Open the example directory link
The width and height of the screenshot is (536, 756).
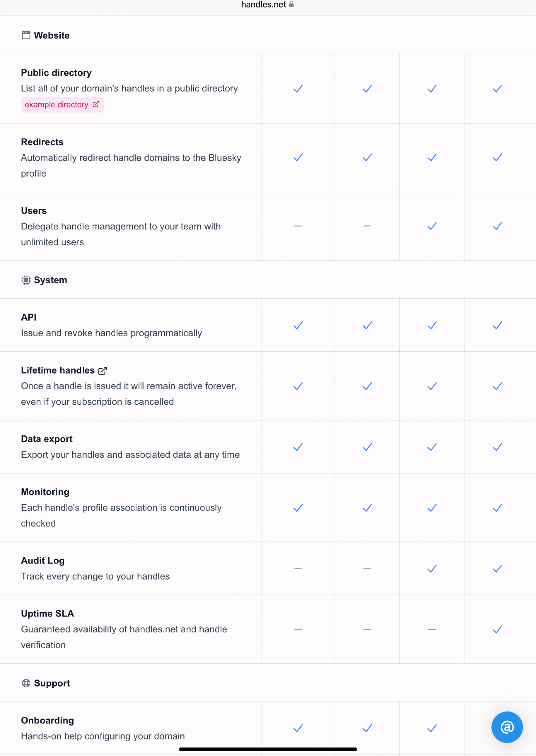click(57, 105)
